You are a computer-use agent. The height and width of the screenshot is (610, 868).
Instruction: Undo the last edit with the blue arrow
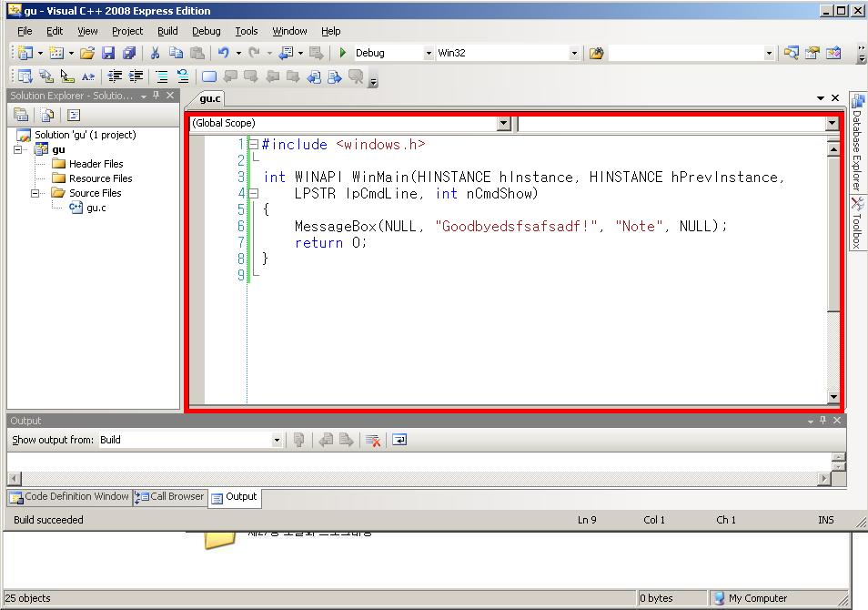coord(224,53)
